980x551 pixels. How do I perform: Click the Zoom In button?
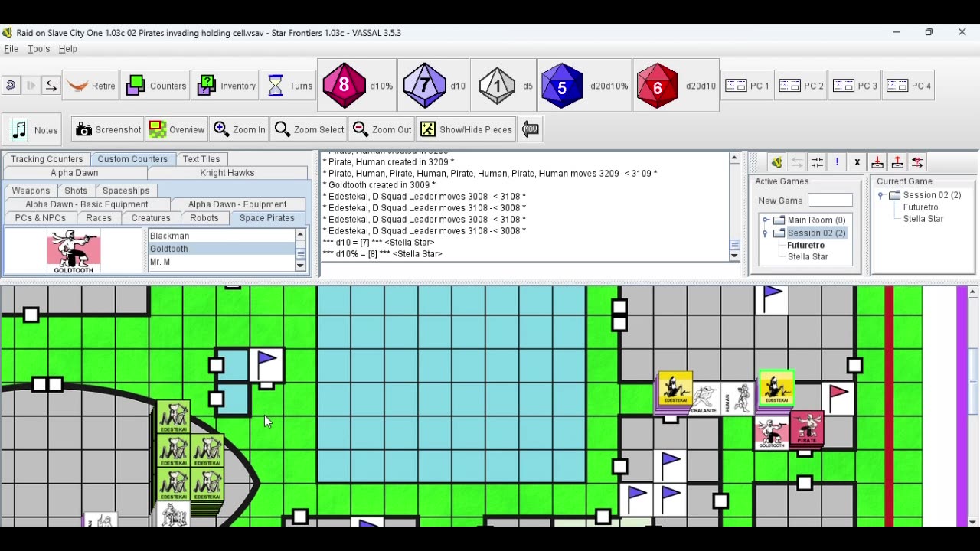(240, 129)
